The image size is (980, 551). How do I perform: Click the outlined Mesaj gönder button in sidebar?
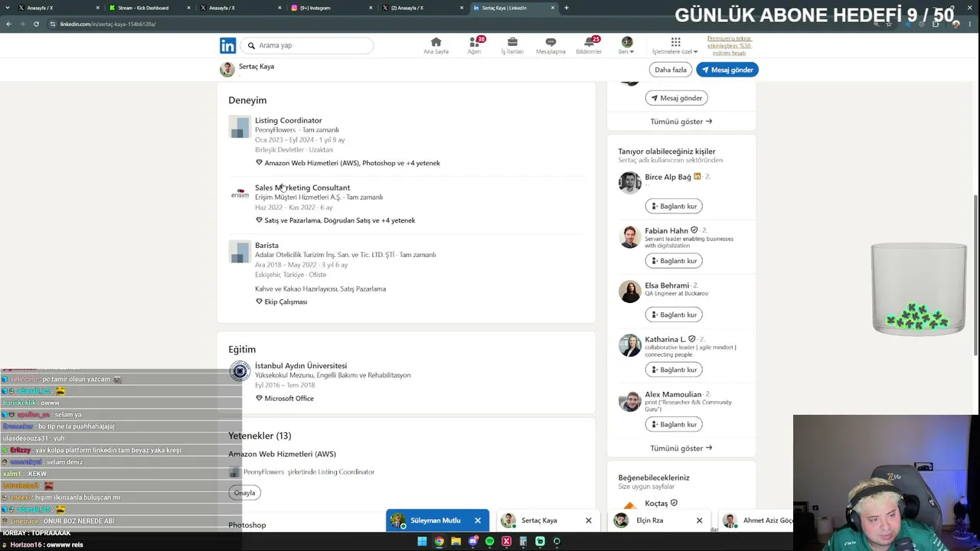pos(676,98)
